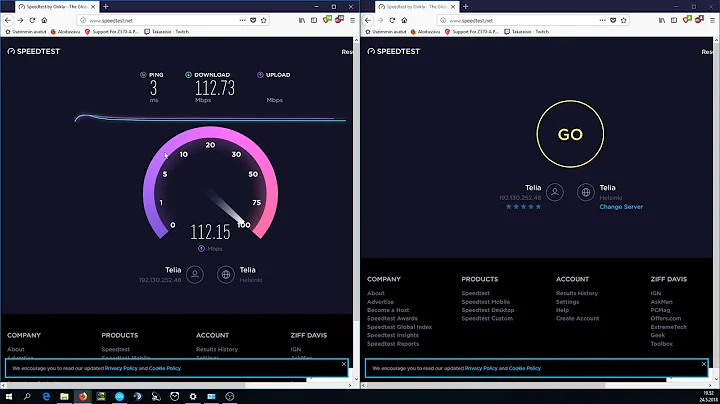Click Pocket save icon in right browser
Viewport: 720px width, 404px height.
click(x=613, y=20)
